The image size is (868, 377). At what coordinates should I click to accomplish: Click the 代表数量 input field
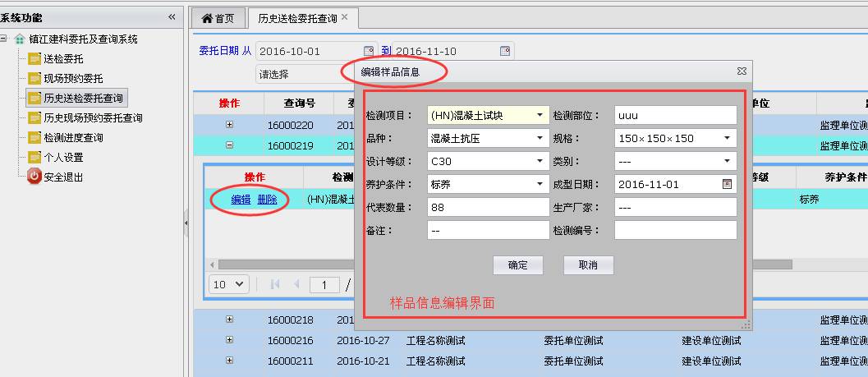(488, 207)
